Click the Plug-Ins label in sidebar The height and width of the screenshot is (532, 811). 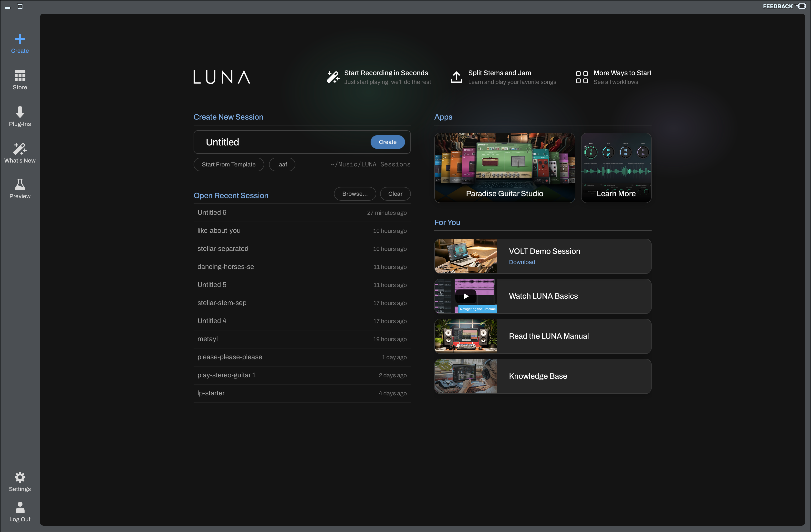coord(20,124)
